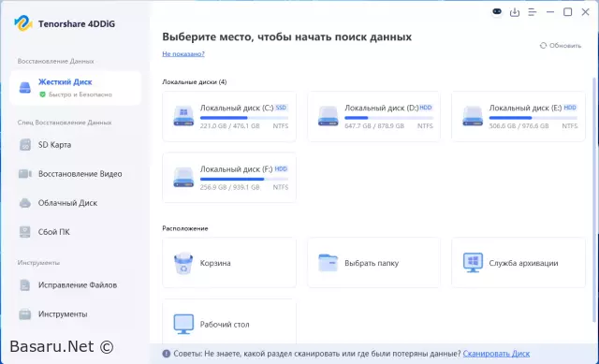Click the HDD badge on disk D:

tap(426, 108)
